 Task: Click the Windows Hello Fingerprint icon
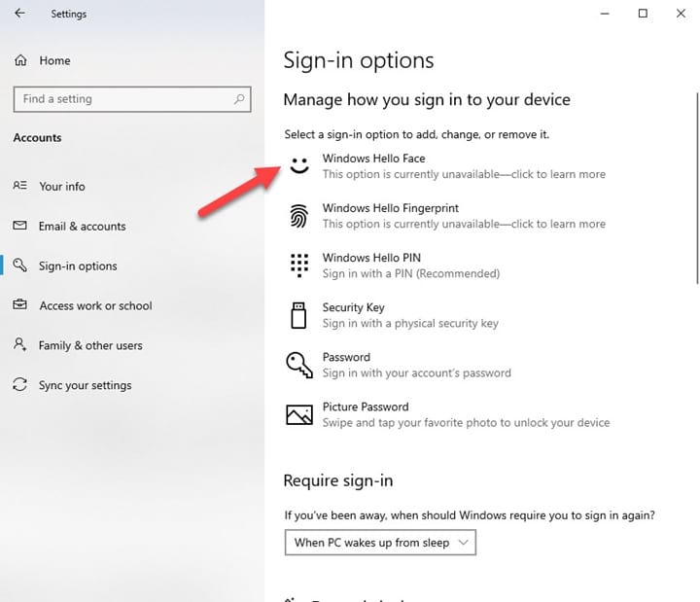[299, 216]
